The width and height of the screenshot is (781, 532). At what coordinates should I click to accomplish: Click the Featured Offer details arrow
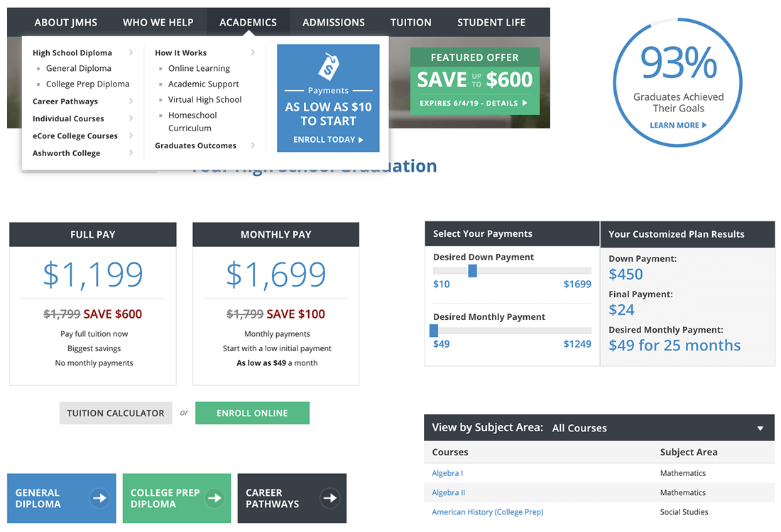click(525, 104)
